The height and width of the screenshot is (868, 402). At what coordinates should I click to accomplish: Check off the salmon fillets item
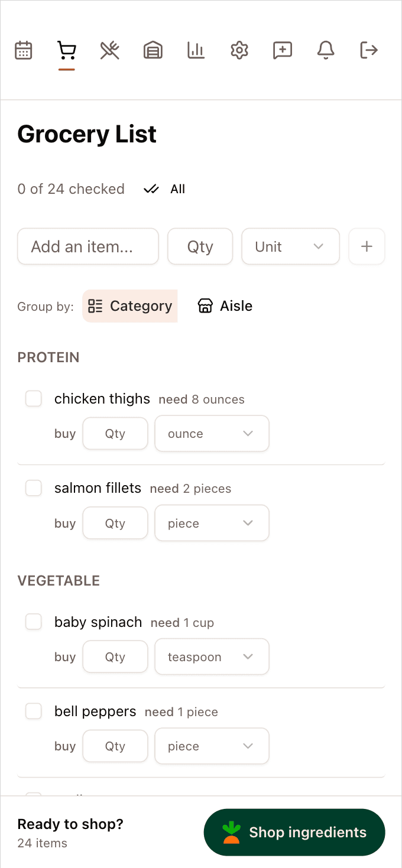point(34,488)
